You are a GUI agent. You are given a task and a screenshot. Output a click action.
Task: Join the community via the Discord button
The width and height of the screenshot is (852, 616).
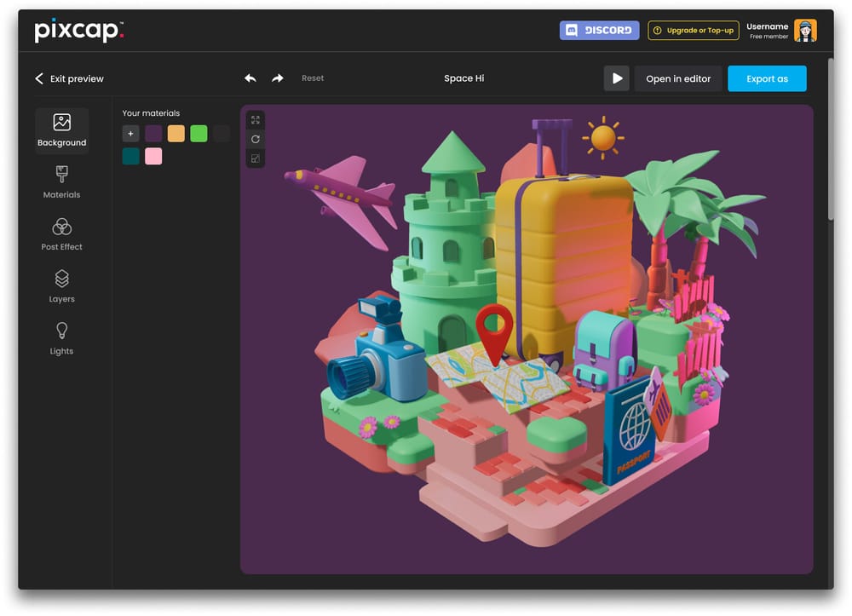[x=599, y=30]
